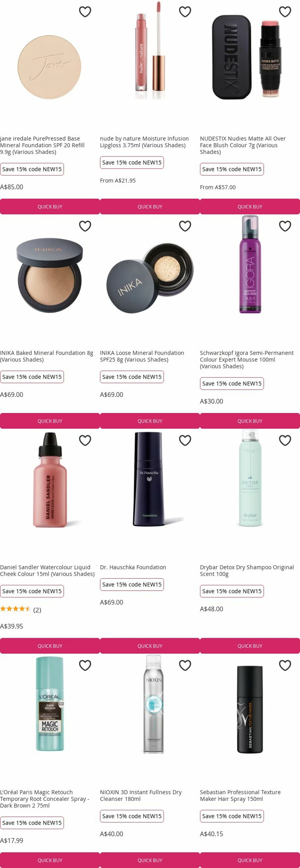
Task: Wishlist the Schwarzkopf Igora mousse
Action: tap(285, 226)
